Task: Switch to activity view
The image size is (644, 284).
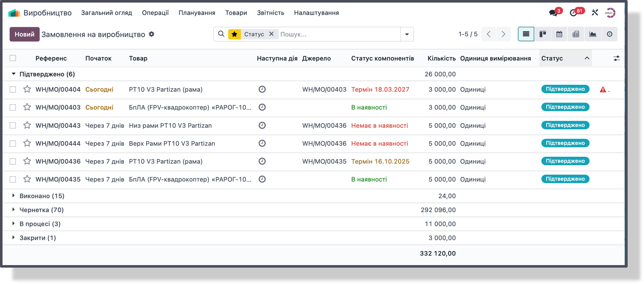Action: click(610, 34)
